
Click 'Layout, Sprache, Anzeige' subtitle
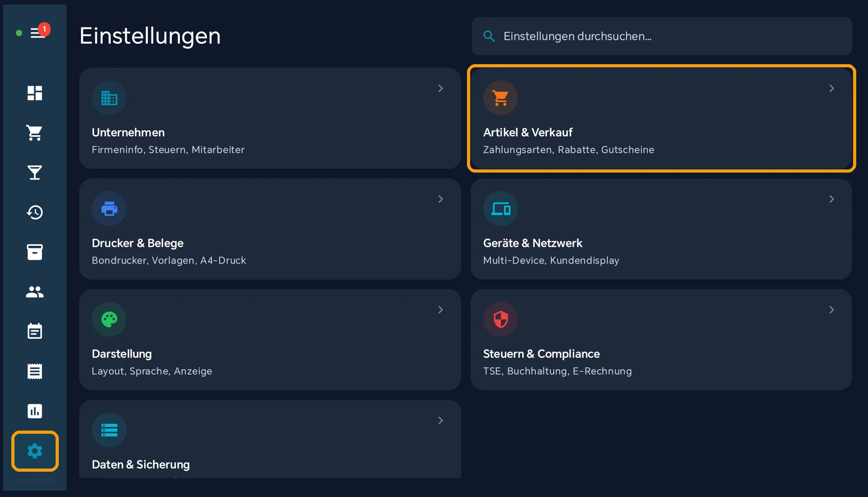point(151,371)
